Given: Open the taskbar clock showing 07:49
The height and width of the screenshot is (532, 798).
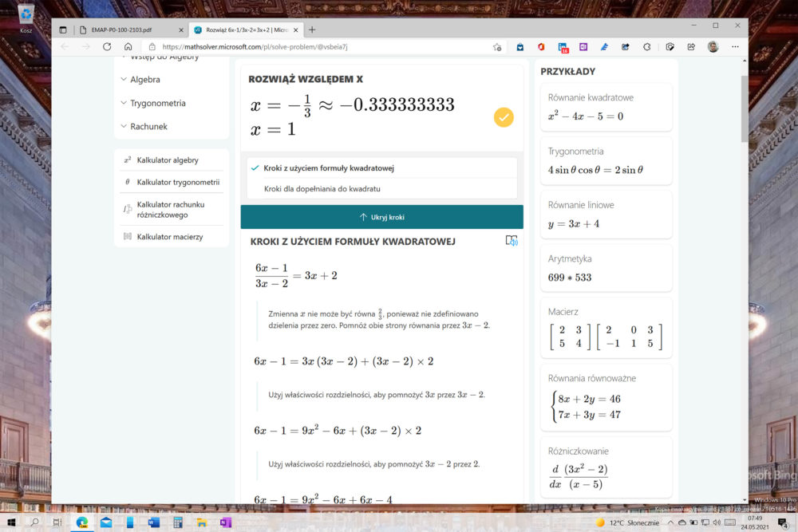Looking at the screenshot, I should [755, 522].
